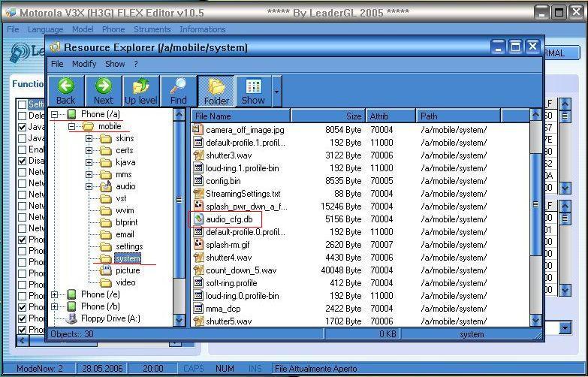The image size is (588, 377).
Task: Open the Show menu in menu bar
Action: (115, 64)
